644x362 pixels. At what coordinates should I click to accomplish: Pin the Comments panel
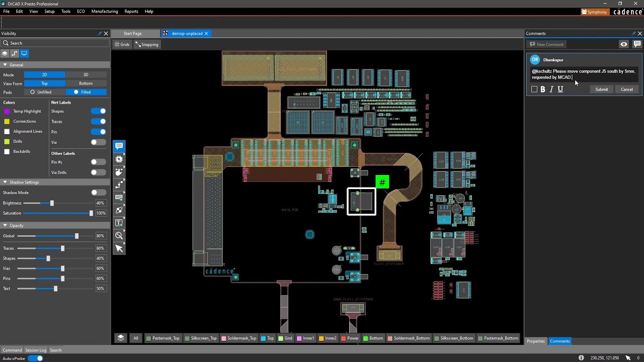[x=633, y=34]
